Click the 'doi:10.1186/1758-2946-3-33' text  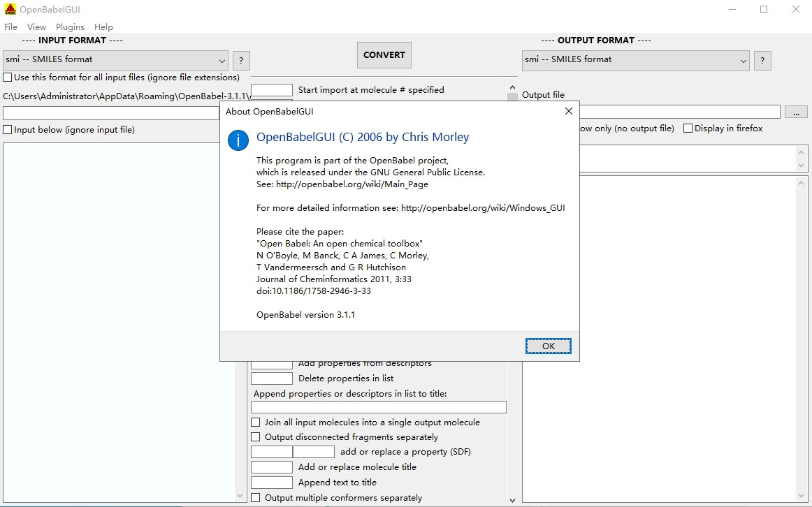click(314, 291)
